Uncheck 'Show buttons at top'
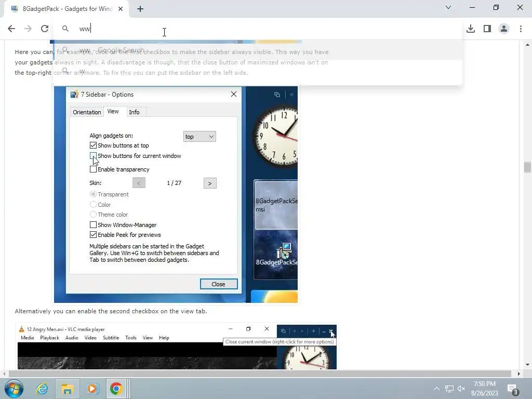Image resolution: width=532 pixels, height=399 pixels. (93, 145)
